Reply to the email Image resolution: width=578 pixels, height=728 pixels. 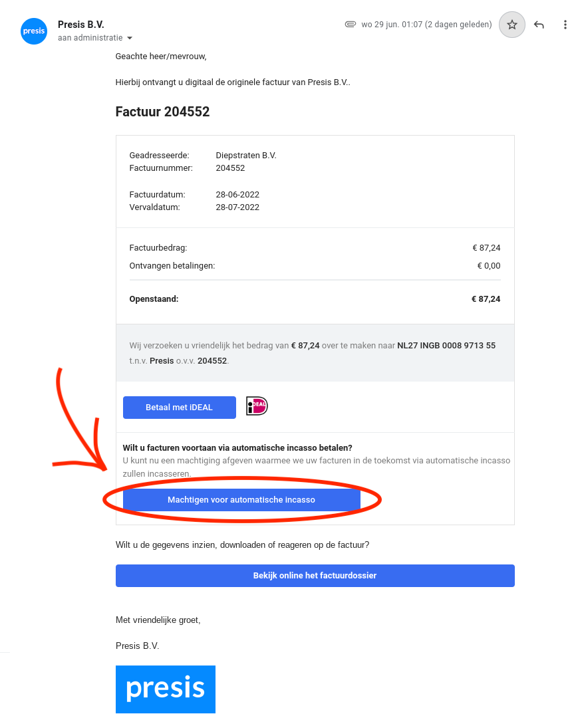point(539,25)
